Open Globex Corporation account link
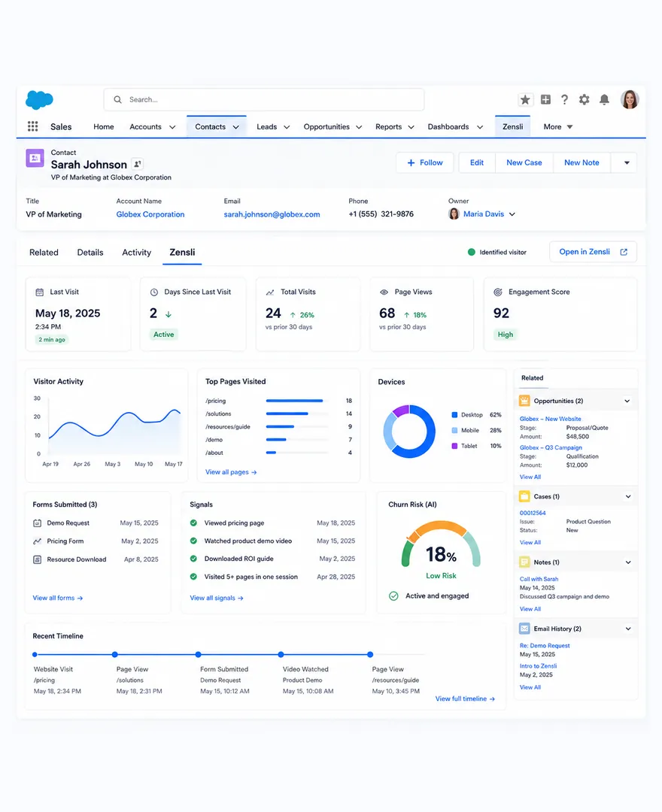 click(x=150, y=214)
